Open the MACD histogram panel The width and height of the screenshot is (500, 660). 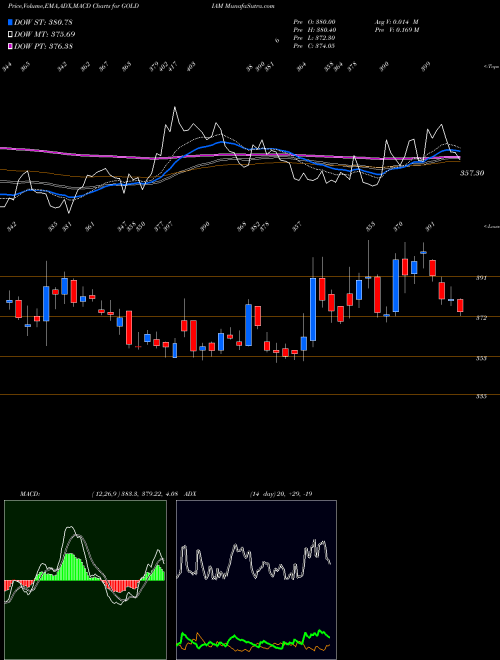(85, 580)
